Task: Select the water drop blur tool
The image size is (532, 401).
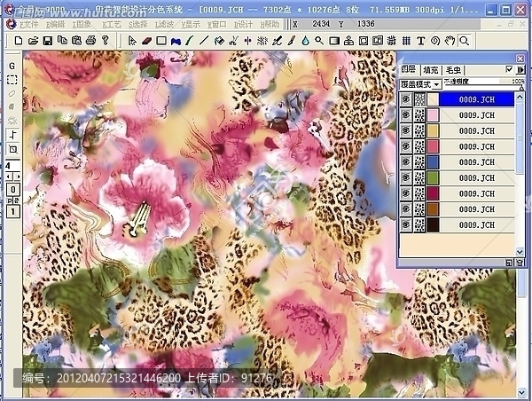Action: point(305,41)
